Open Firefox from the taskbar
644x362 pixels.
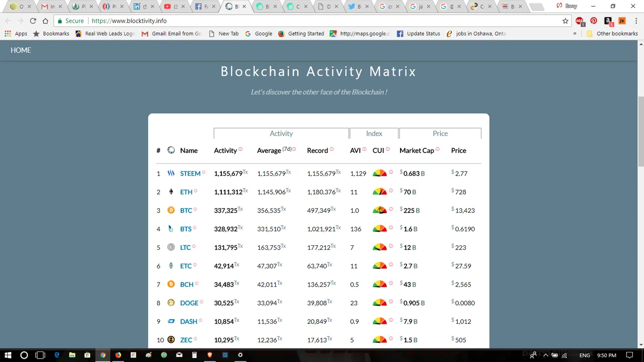(x=118, y=355)
